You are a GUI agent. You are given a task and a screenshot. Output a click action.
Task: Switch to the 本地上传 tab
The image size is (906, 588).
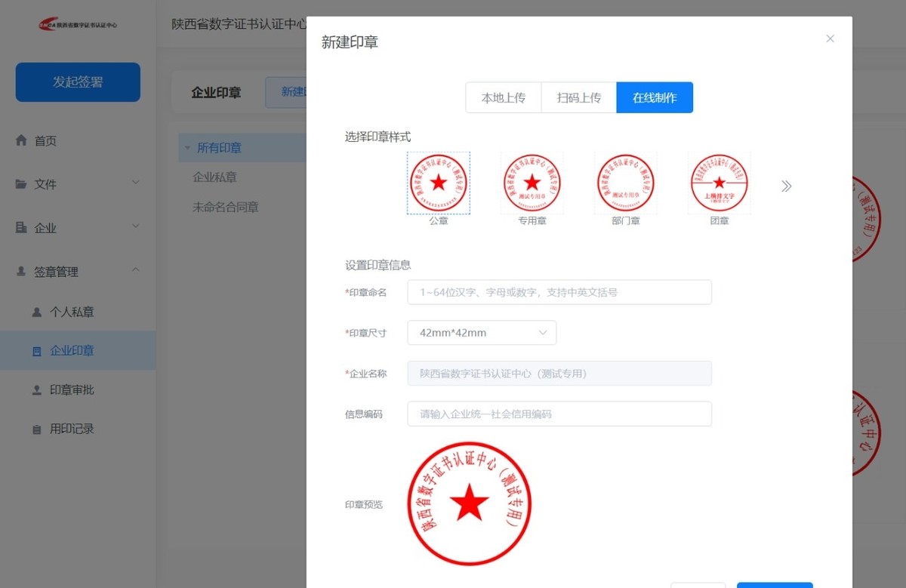(503, 97)
